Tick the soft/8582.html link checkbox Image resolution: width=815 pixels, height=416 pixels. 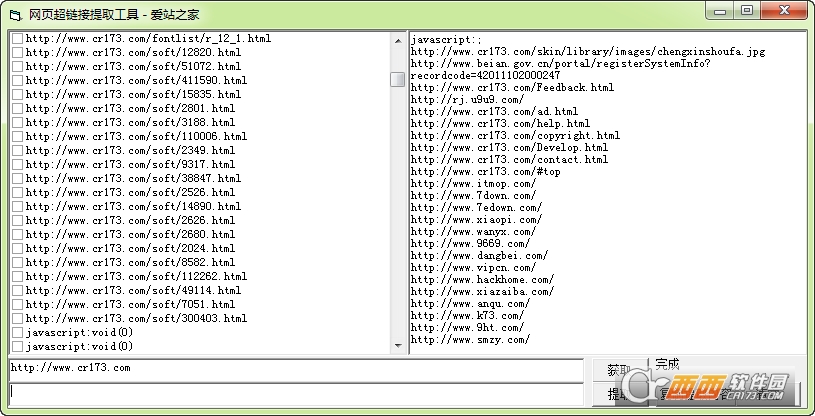(x=17, y=262)
